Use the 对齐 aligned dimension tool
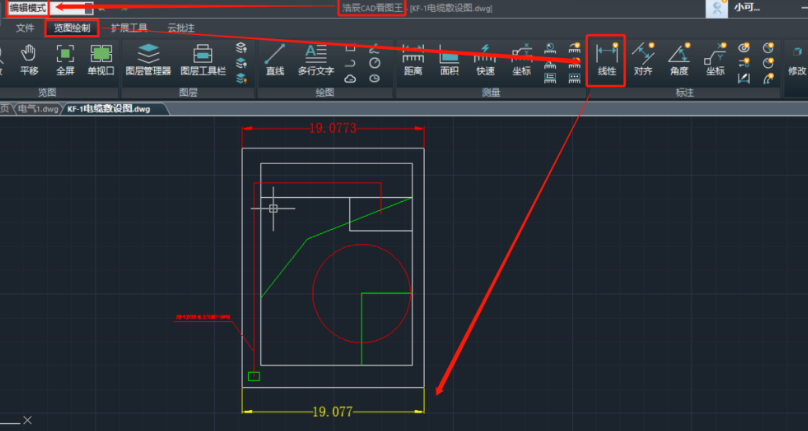This screenshot has width=808, height=431. point(643,58)
